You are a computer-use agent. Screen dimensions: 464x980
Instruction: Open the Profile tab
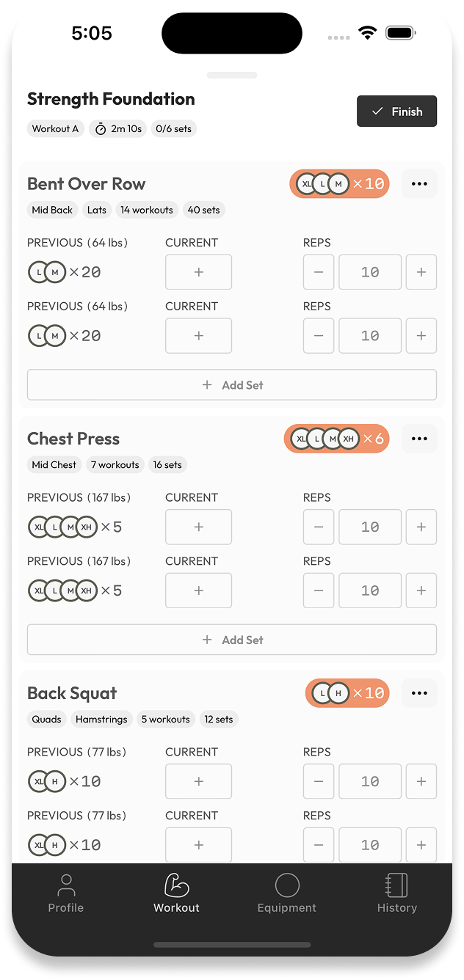pyautogui.click(x=66, y=893)
